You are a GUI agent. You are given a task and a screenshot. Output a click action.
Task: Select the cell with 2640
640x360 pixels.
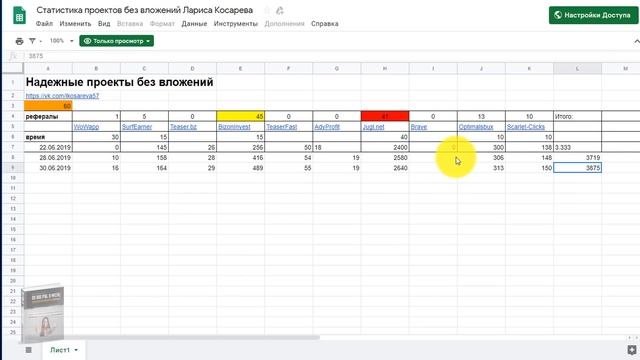[385, 168]
